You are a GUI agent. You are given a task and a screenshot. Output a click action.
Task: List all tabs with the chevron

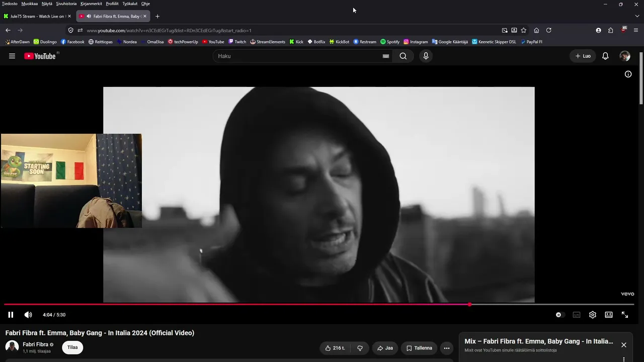(x=637, y=16)
